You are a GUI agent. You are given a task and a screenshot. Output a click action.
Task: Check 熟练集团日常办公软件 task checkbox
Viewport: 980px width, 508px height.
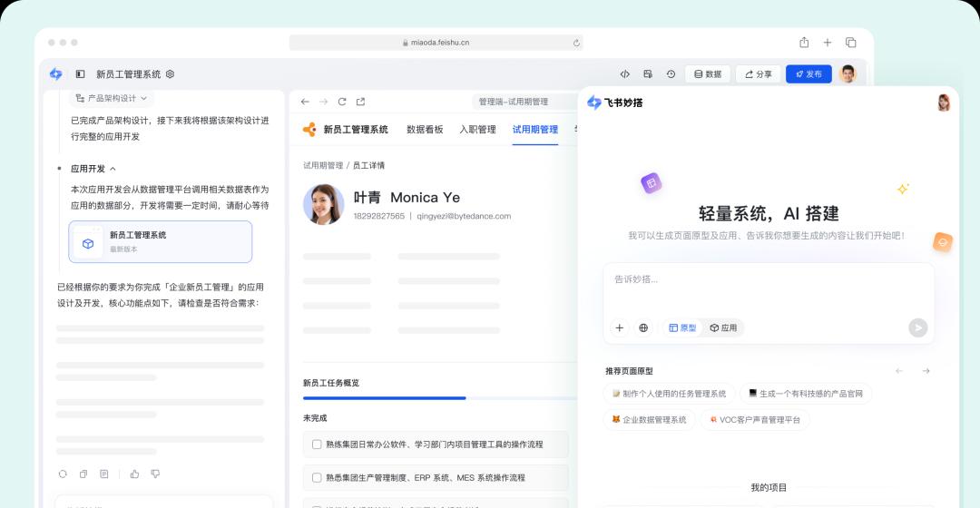click(317, 444)
